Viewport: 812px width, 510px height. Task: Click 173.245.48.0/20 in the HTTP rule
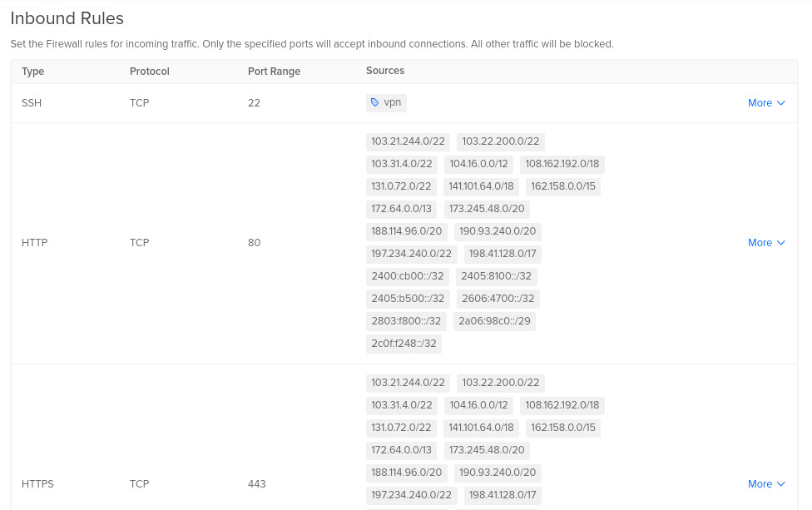coord(487,209)
